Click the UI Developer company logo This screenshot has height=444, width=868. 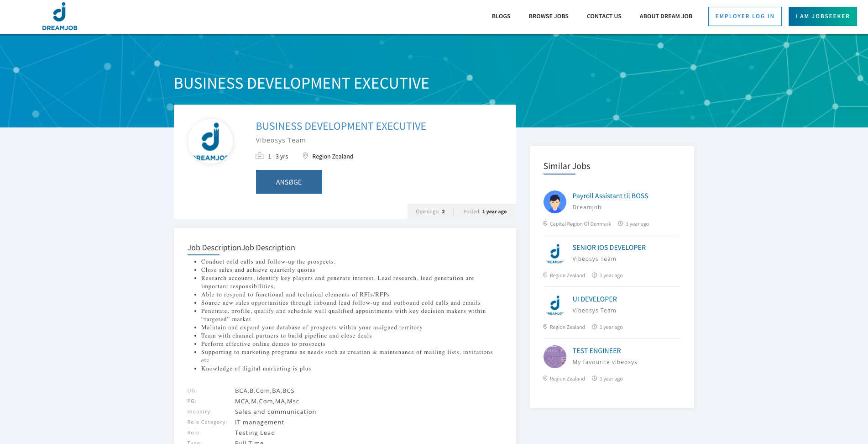(x=554, y=305)
